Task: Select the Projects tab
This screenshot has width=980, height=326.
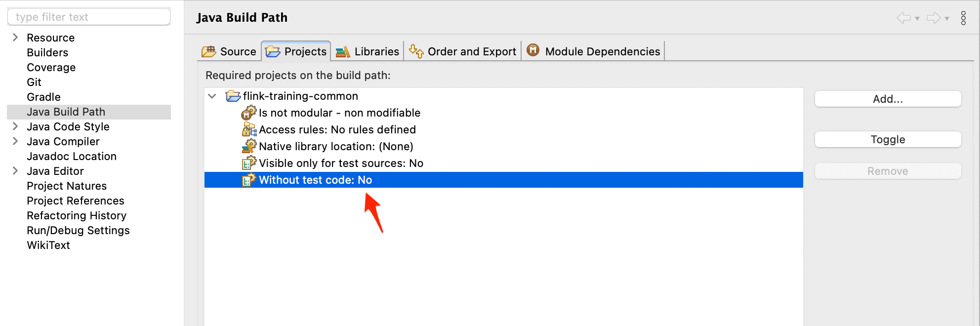Action: click(296, 51)
